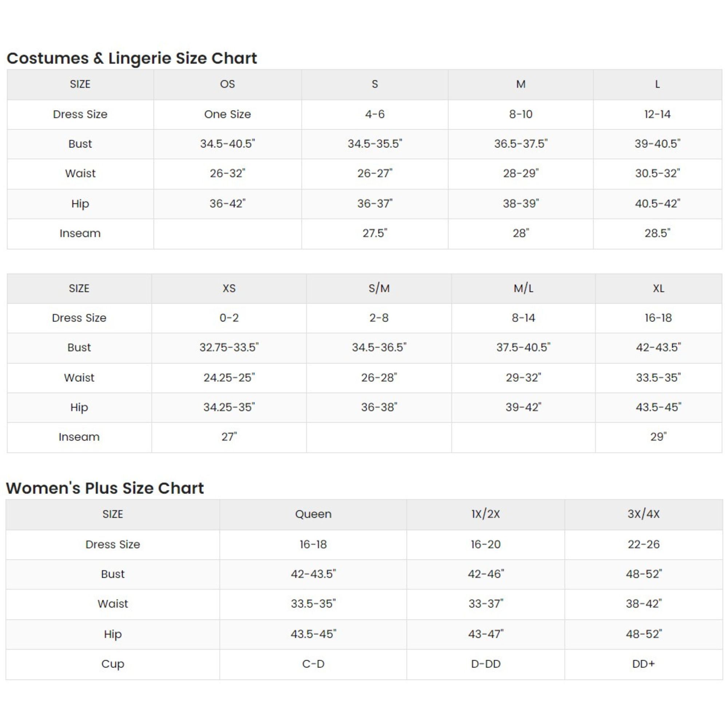Screen dimensions: 728x728
Task: Select the XS column header
Action: tap(229, 288)
